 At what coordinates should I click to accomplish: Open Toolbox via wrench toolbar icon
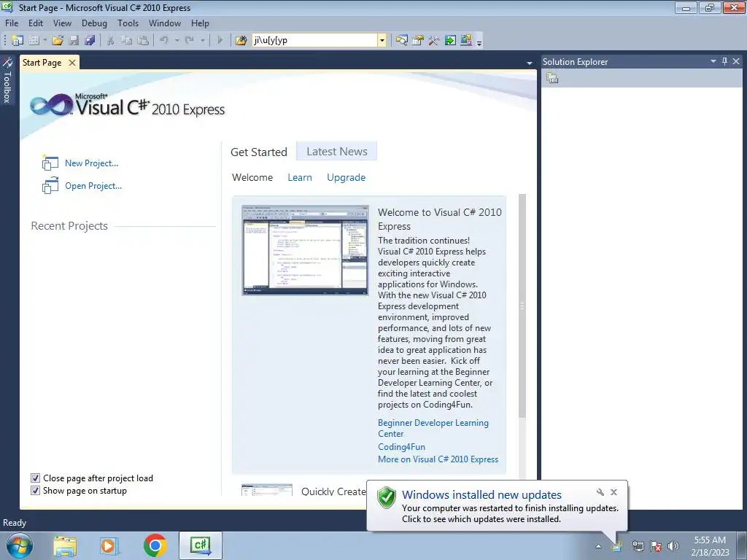pyautogui.click(x=433, y=41)
